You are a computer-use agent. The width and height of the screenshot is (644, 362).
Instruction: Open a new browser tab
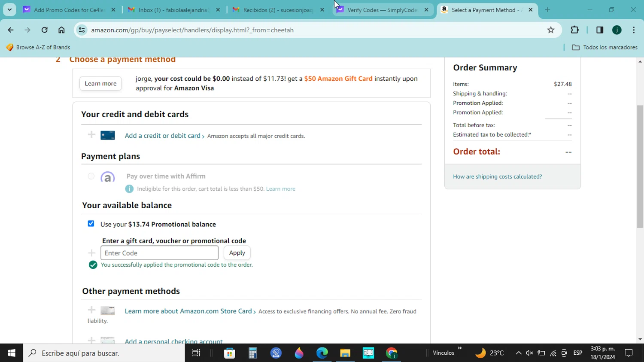point(547,10)
